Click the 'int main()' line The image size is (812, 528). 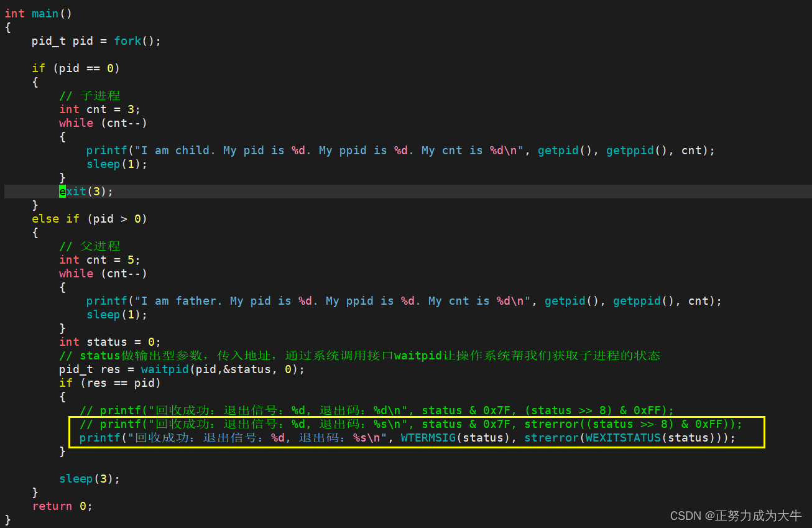[39, 13]
